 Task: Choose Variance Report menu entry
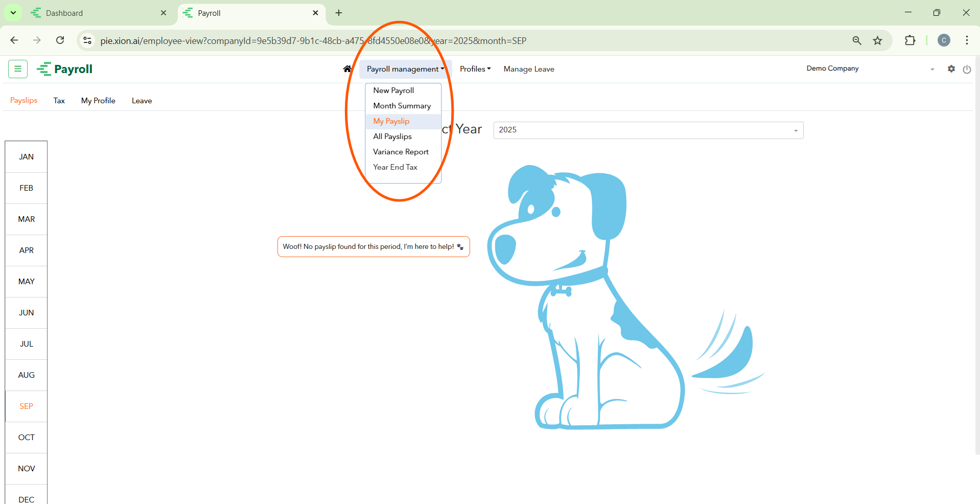[401, 152]
